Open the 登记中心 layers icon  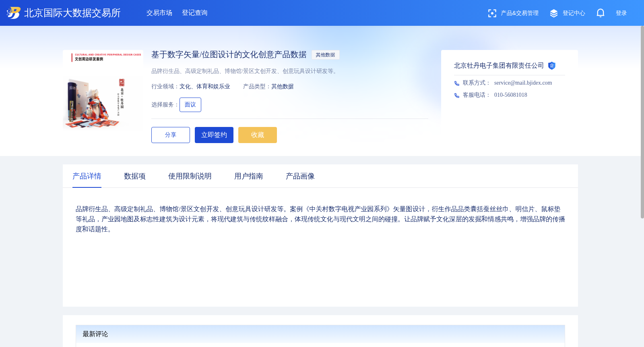pos(554,13)
